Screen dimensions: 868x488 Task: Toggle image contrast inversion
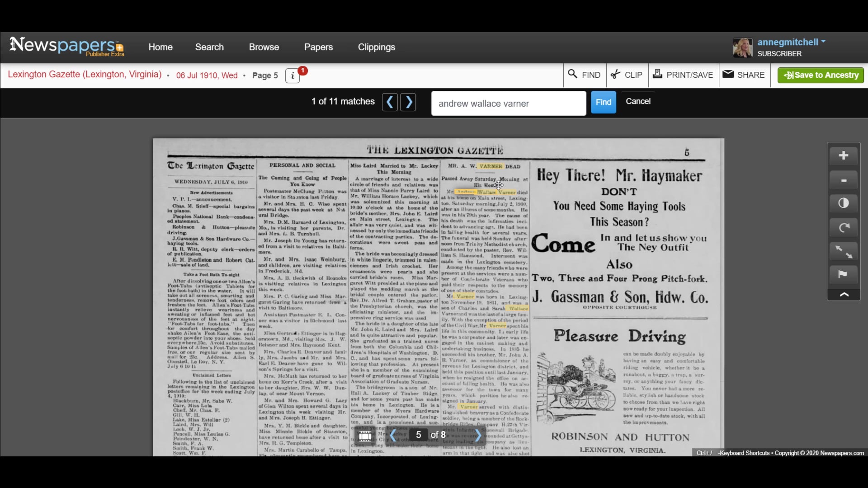click(x=844, y=203)
